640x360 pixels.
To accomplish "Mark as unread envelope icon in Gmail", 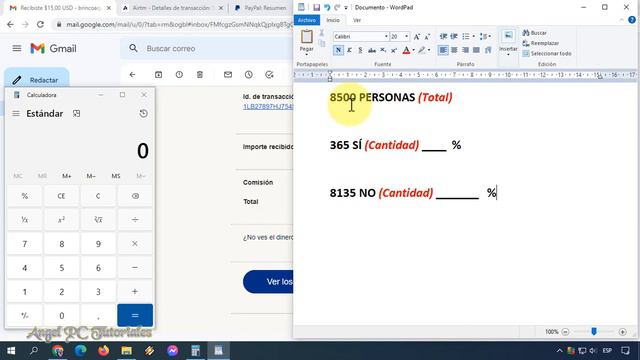I will pos(228,75).
